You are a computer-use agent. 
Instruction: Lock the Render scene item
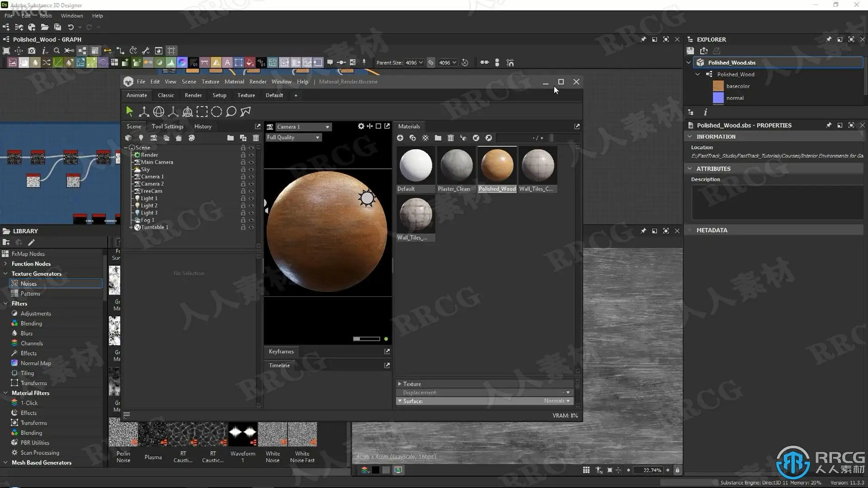pyautogui.click(x=243, y=155)
